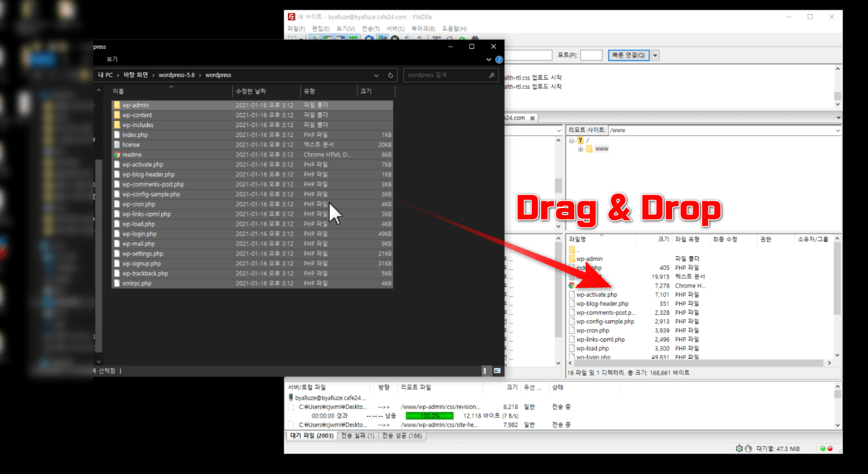Viewport: 868px width, 474px height.
Task: Open the address history dropdown in Explorer
Action: click(x=377, y=75)
